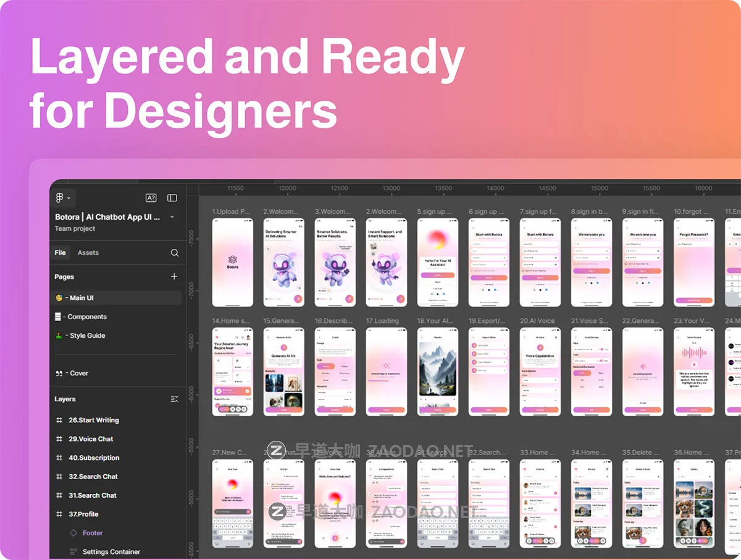Image resolution: width=741 pixels, height=560 pixels.
Task: Select the 29.Voice Chat layer
Action: tap(91, 439)
